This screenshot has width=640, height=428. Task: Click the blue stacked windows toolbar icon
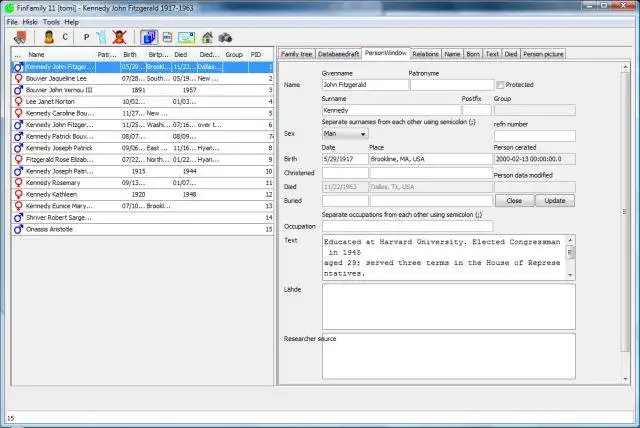click(149, 37)
